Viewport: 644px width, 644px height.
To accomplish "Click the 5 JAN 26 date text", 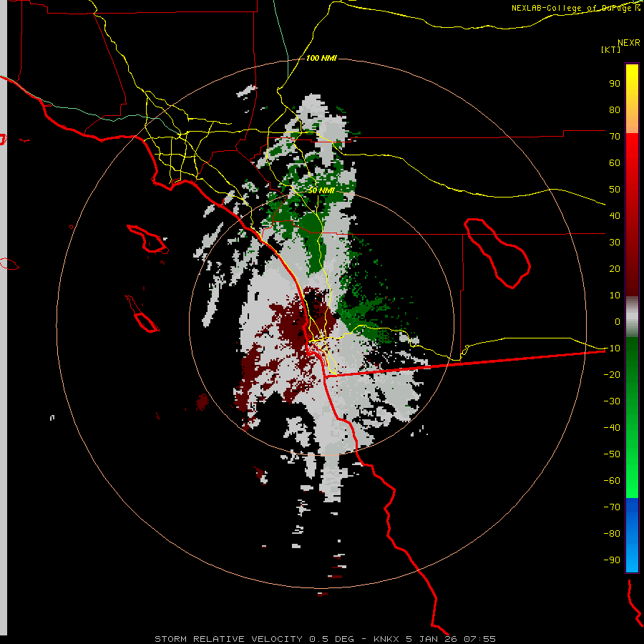I will (431, 639).
